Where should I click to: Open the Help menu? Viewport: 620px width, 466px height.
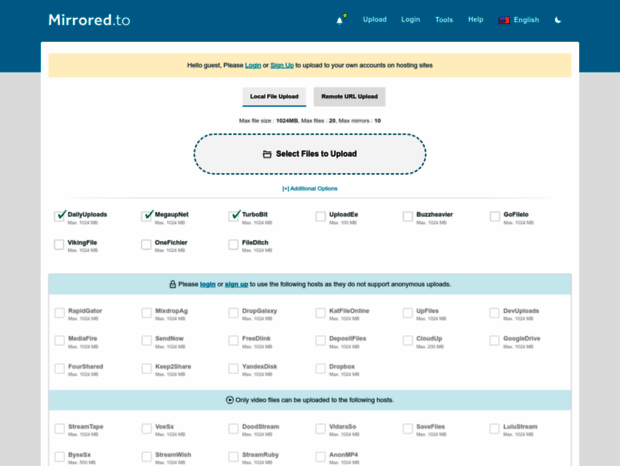pyautogui.click(x=476, y=19)
